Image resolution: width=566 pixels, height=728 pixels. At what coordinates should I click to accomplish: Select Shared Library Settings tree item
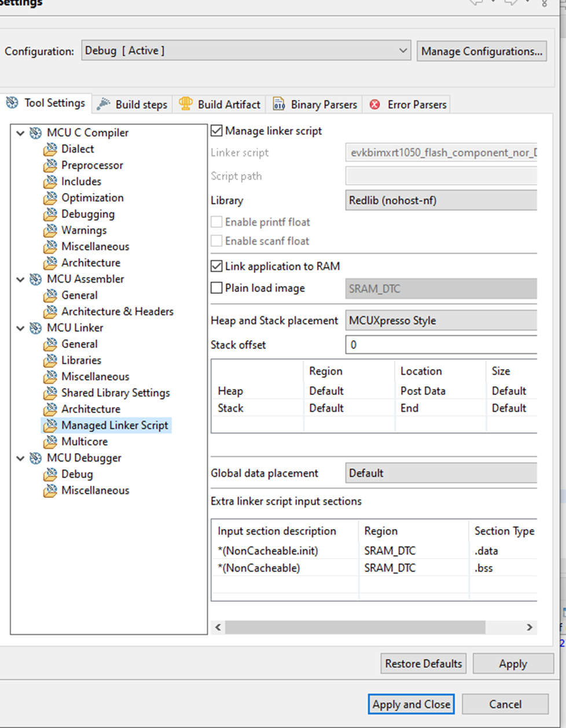115,393
